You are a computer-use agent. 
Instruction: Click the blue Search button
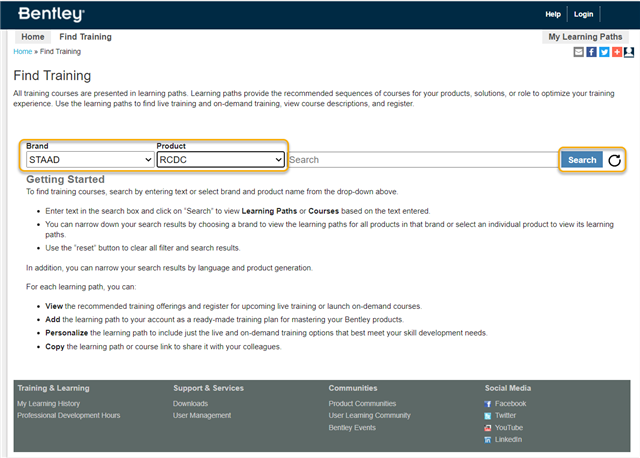pyautogui.click(x=582, y=160)
